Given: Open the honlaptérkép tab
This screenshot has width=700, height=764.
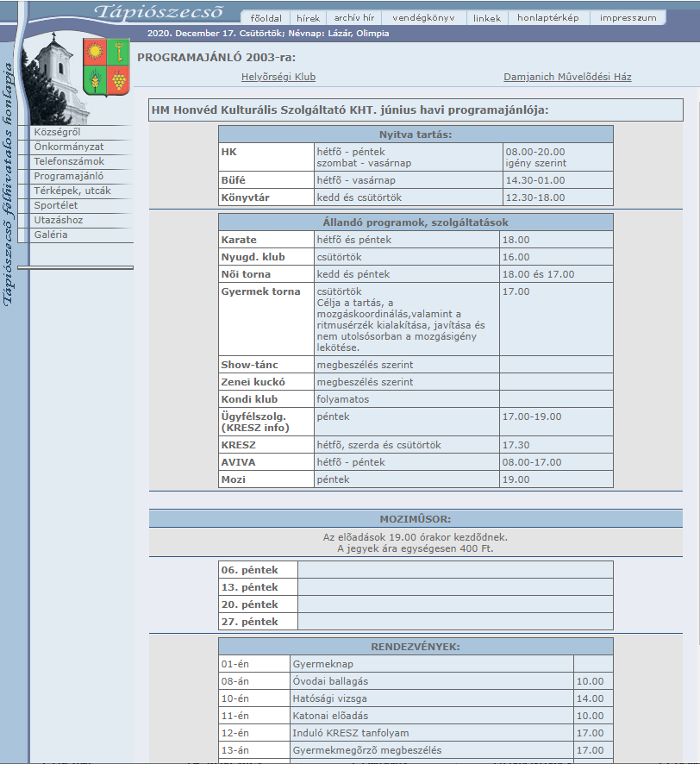Looking at the screenshot, I should click(547, 18).
